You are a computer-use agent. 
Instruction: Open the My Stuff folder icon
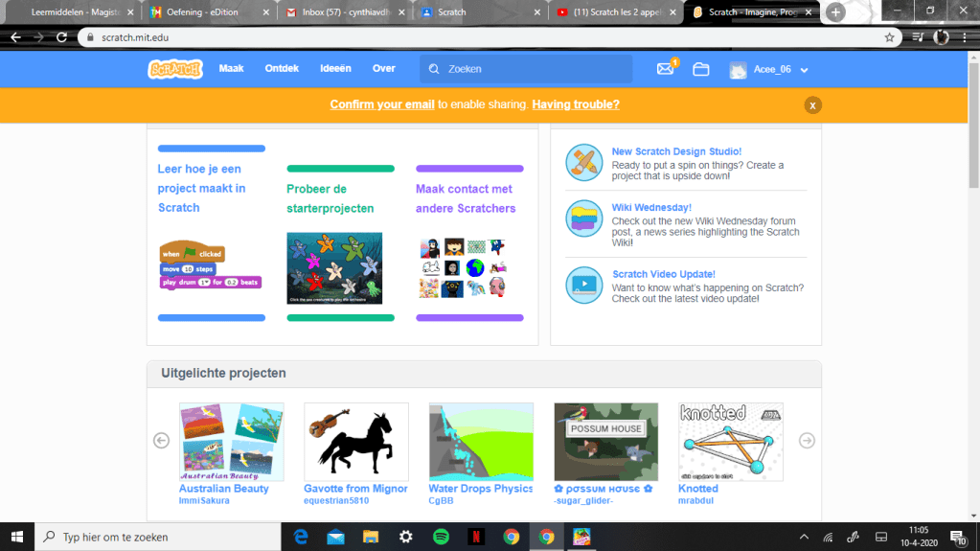(700, 69)
